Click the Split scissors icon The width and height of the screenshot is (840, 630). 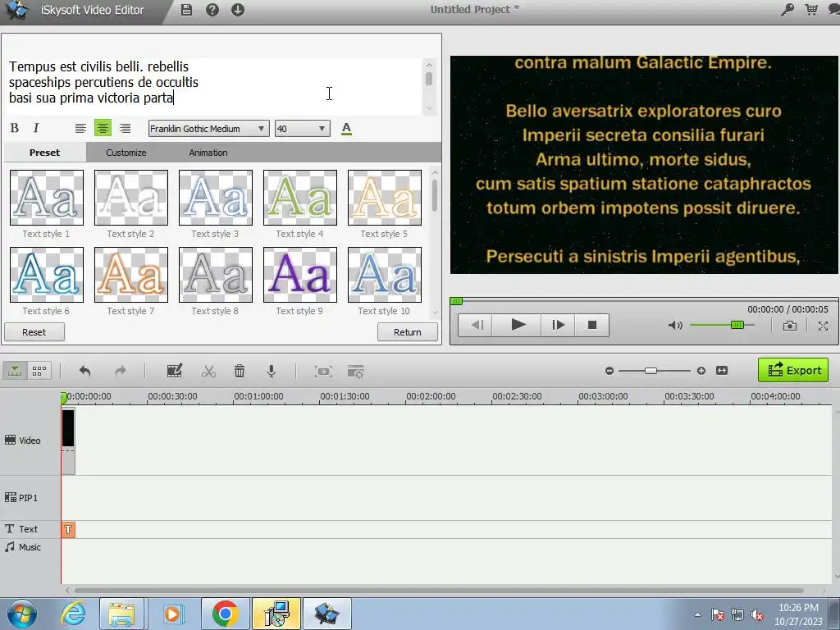208,371
